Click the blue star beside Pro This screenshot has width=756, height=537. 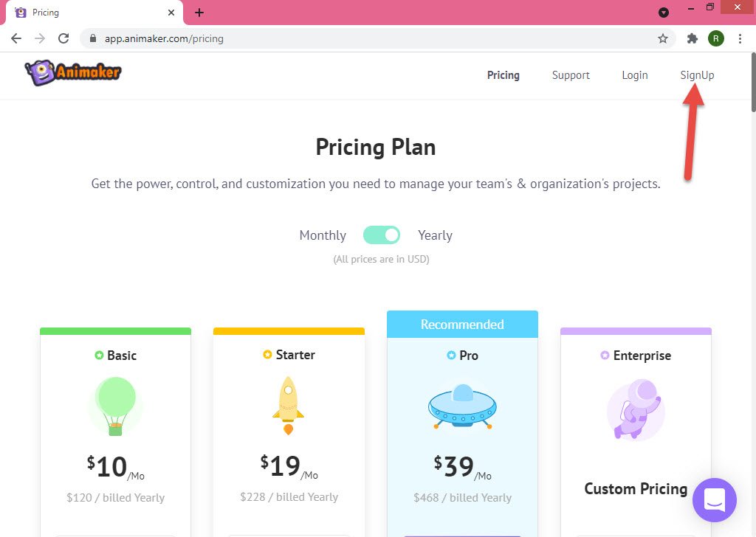(451, 356)
